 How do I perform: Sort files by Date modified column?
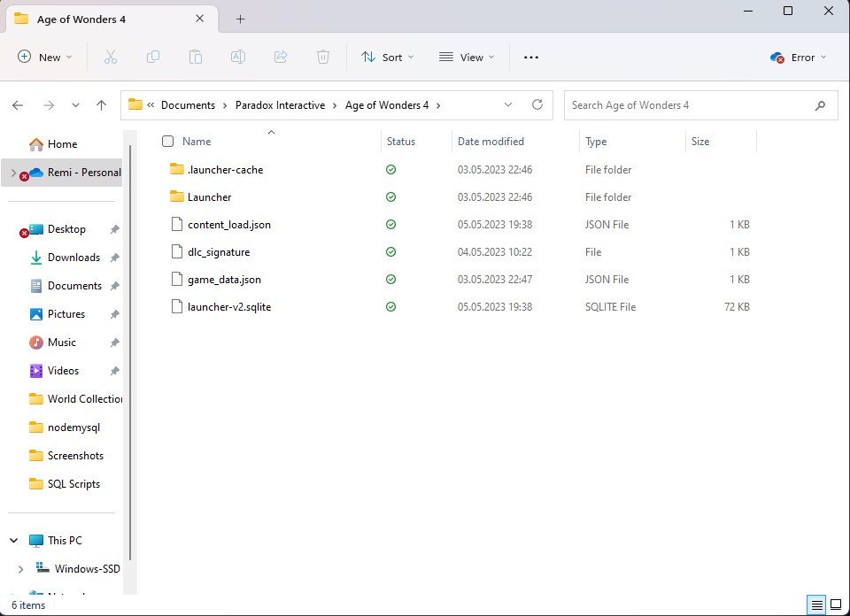[491, 142]
